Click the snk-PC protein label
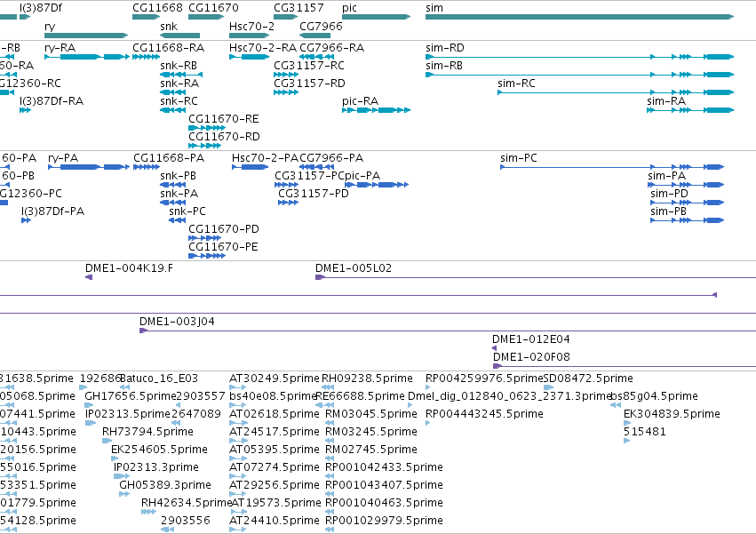The height and width of the screenshot is (534, 756). (187, 211)
